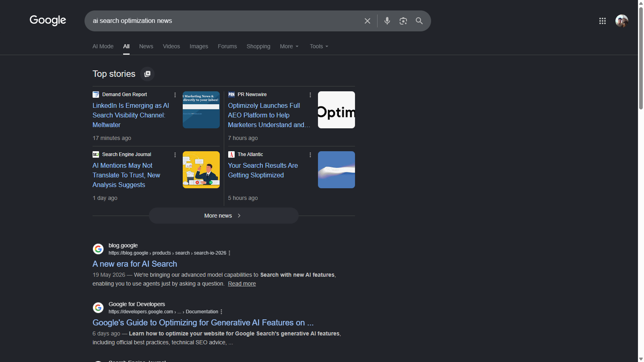Click the developers.google.com URL breadcrumb
The height and width of the screenshot is (362, 644).
pos(163,312)
